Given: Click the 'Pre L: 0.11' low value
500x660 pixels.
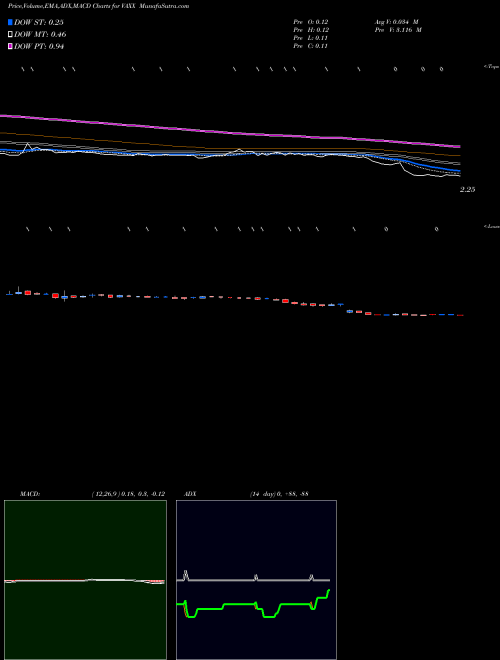Looking at the screenshot, I should [311, 38].
